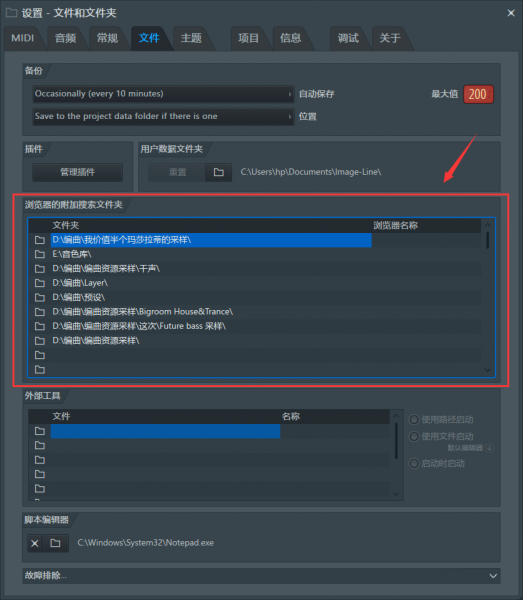Click the 管理插件 button
This screenshot has width=523, height=600.
click(78, 172)
